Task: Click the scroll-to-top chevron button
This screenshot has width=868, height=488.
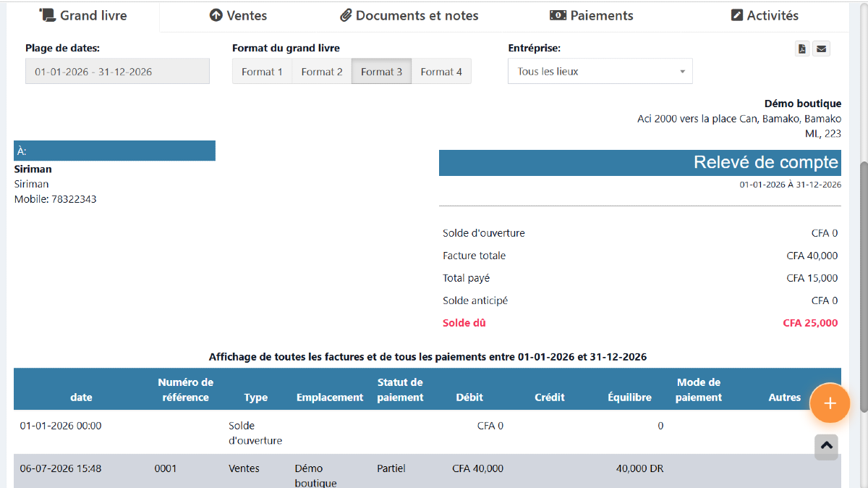Action: pos(826,447)
